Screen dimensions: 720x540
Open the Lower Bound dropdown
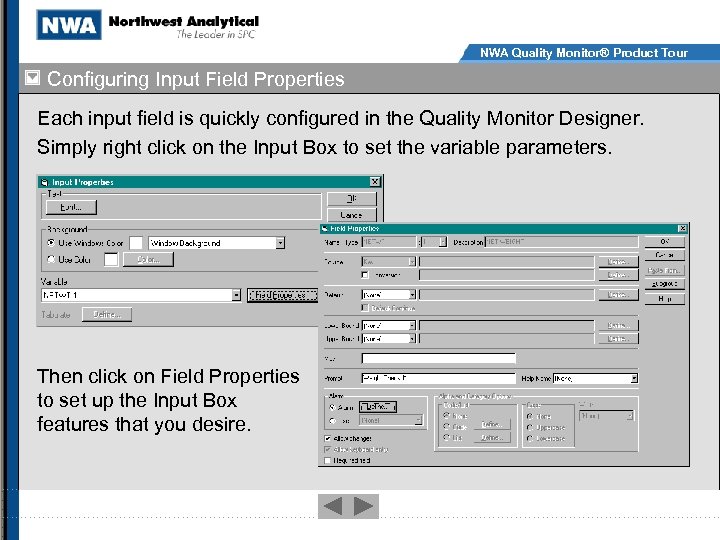[x=412, y=326]
